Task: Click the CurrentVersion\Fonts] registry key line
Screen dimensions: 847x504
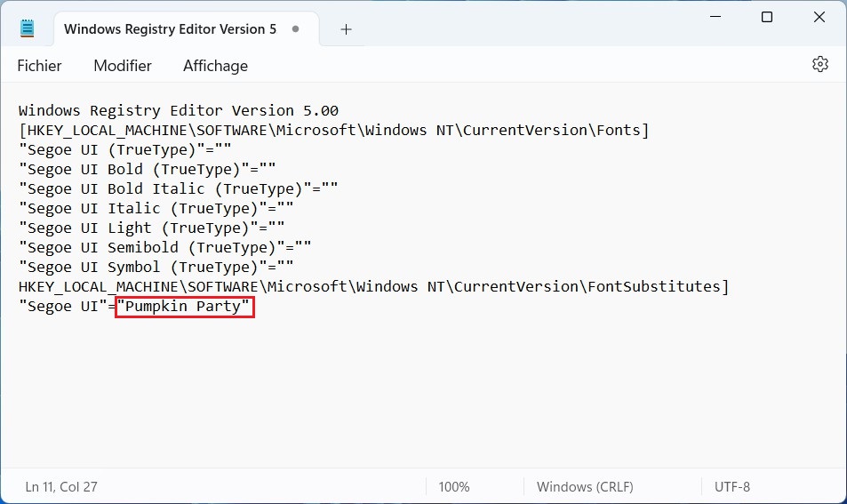Action: click(x=333, y=130)
